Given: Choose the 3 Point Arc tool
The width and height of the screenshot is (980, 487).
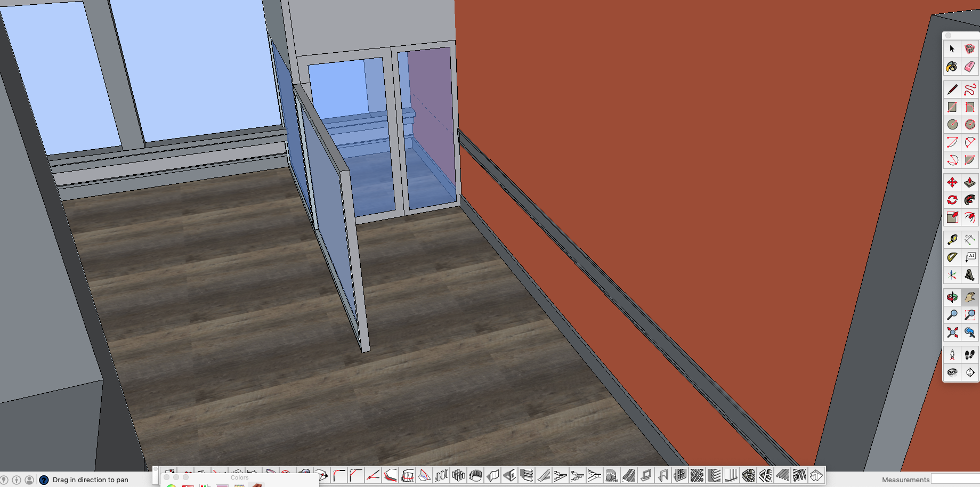Looking at the screenshot, I should 952,160.
